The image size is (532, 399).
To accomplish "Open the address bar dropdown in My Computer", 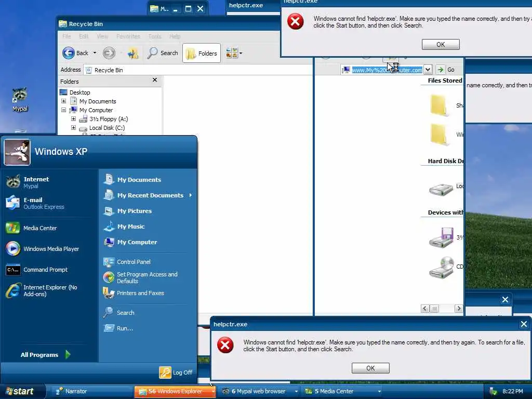I will (428, 70).
